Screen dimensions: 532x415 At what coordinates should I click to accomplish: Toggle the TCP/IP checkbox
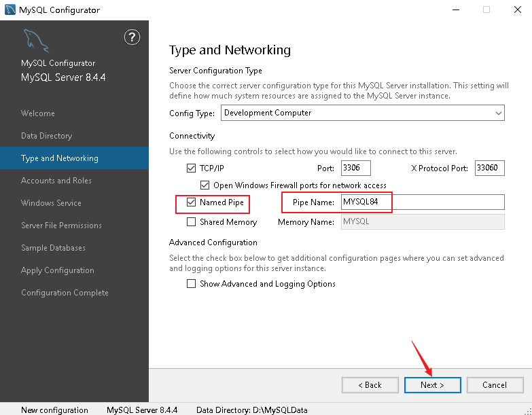192,168
